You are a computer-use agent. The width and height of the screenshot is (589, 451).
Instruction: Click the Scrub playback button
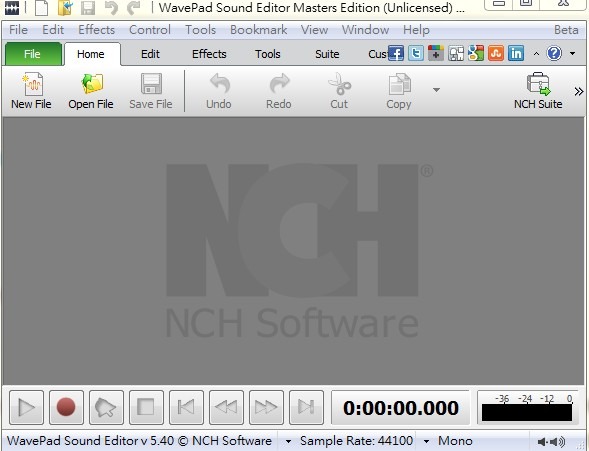click(x=106, y=407)
